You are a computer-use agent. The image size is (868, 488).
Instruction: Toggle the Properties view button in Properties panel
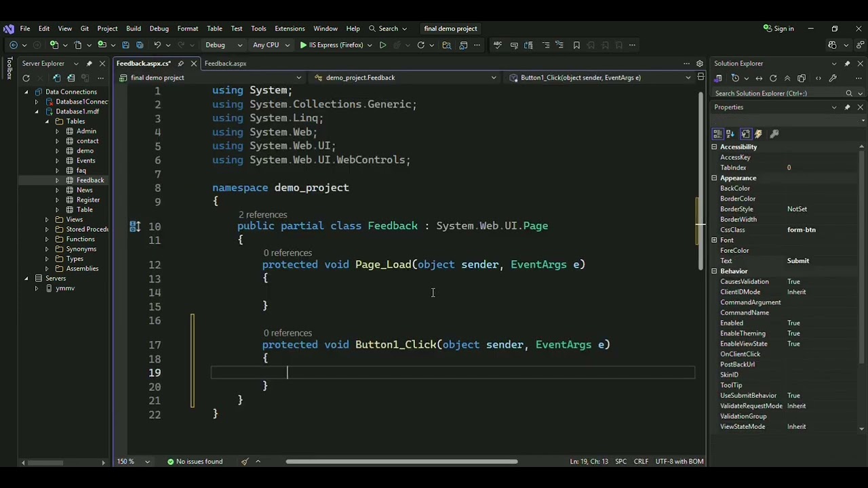pyautogui.click(x=745, y=134)
